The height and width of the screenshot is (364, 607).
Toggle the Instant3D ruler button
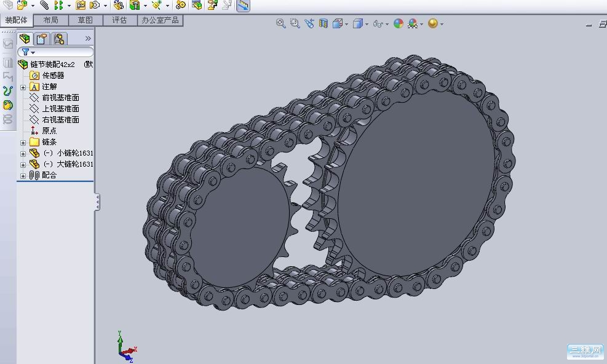click(243, 6)
